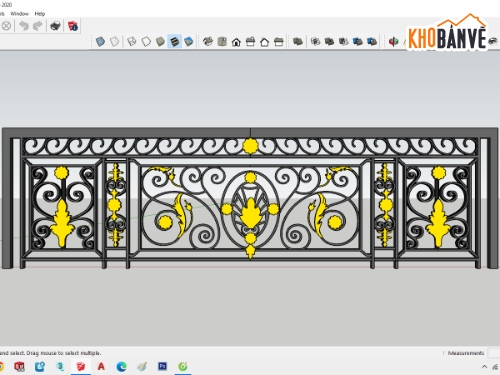
Task: Click the Measurements label
Action: 466,353
